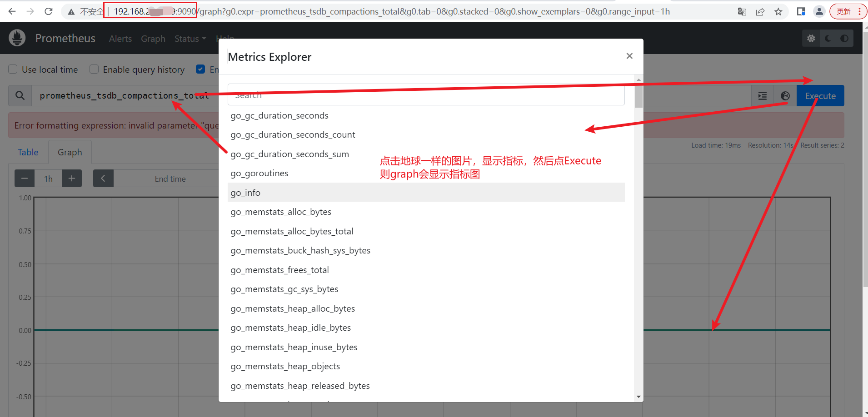Switch Prometheus to the dark theme
Viewport: 868px width, 417px height.
pyautogui.click(x=828, y=39)
